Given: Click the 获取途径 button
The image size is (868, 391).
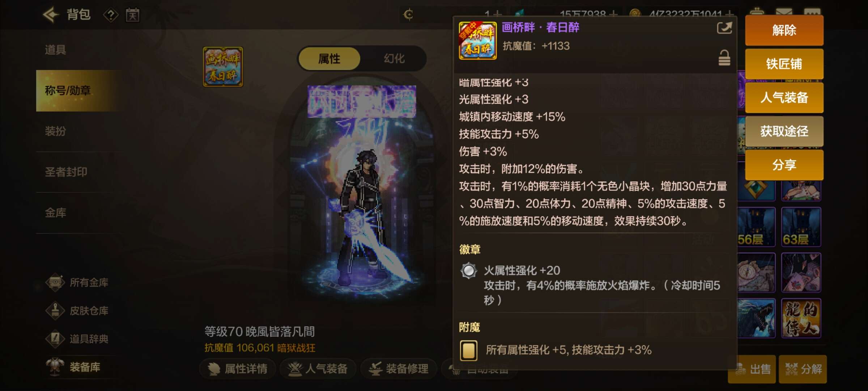Looking at the screenshot, I should pos(784,131).
